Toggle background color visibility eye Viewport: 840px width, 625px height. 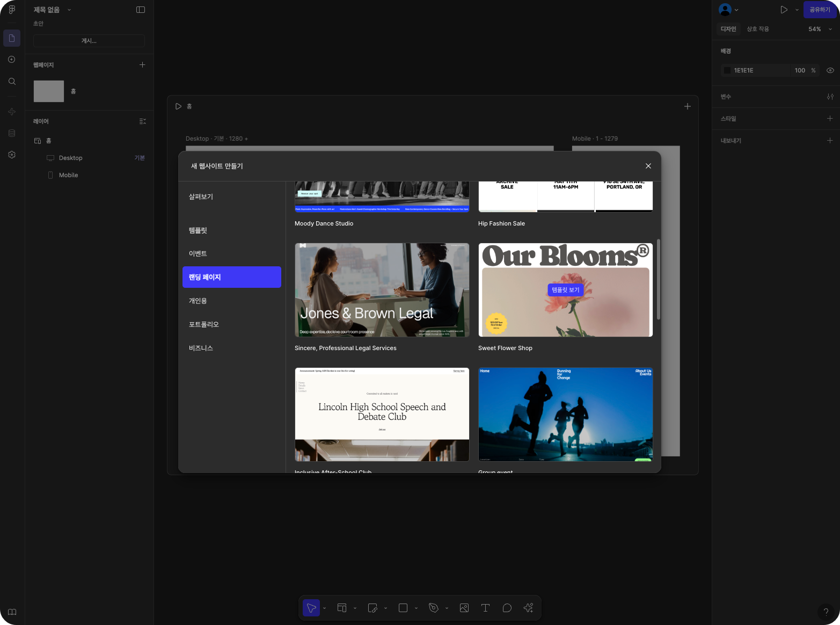click(830, 70)
